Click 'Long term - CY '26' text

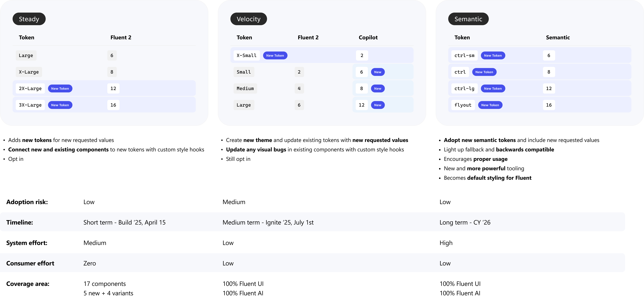(465, 222)
